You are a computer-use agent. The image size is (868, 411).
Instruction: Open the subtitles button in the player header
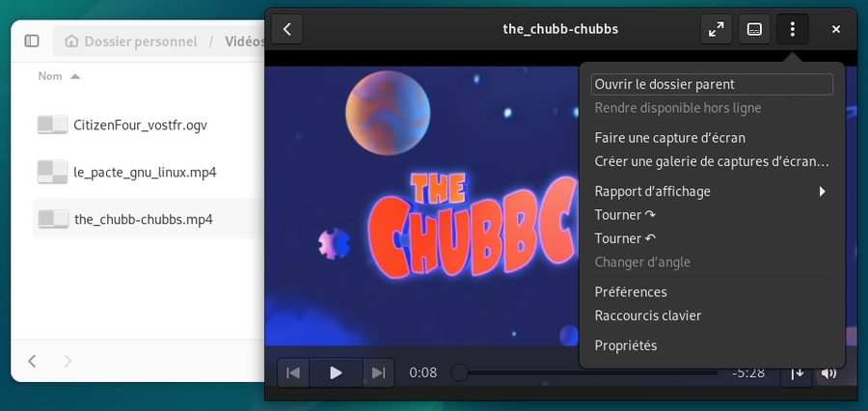tap(754, 29)
